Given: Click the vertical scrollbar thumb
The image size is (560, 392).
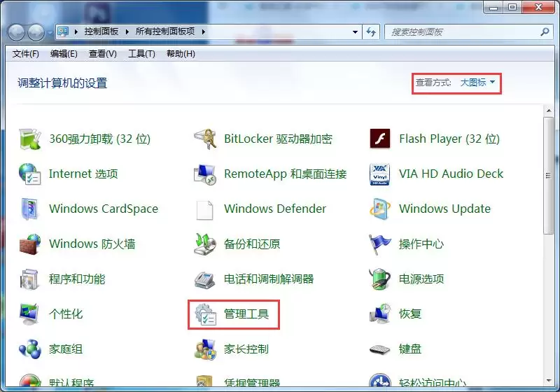Looking at the screenshot, I should (x=548, y=175).
